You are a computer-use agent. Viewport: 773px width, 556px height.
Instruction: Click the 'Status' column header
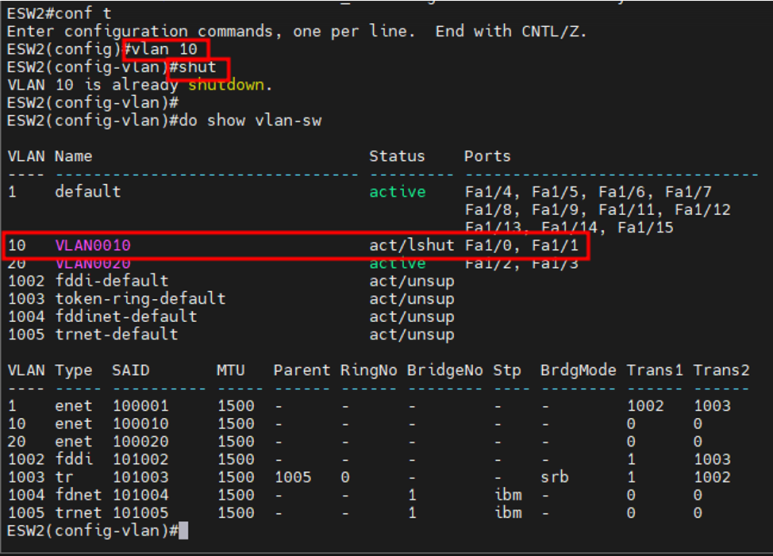pyautogui.click(x=397, y=156)
